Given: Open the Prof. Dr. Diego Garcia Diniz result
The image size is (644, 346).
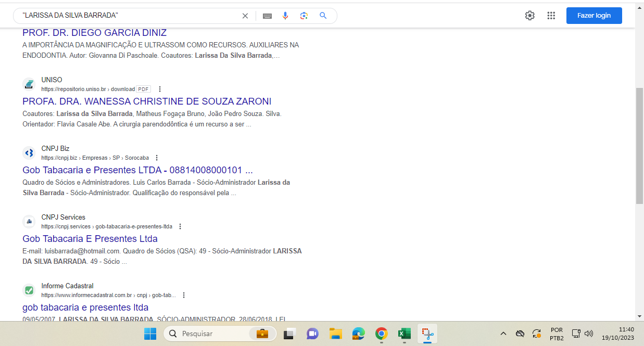Looking at the screenshot, I should coord(94,33).
